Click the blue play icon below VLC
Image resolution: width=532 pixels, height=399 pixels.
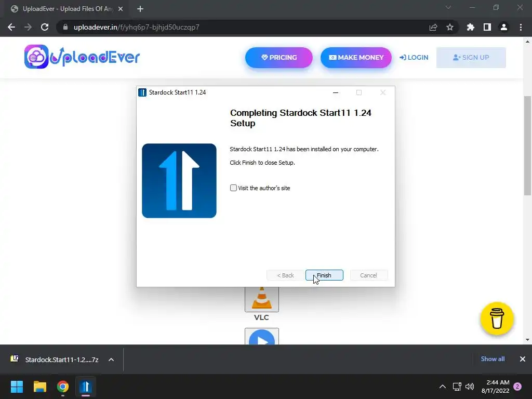coord(262,337)
